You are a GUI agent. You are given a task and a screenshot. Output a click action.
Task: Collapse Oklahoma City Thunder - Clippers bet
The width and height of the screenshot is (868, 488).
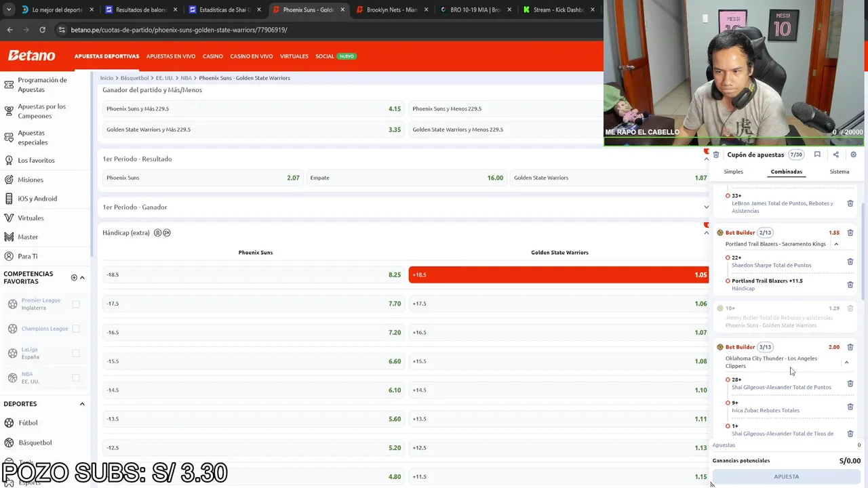[x=846, y=363]
